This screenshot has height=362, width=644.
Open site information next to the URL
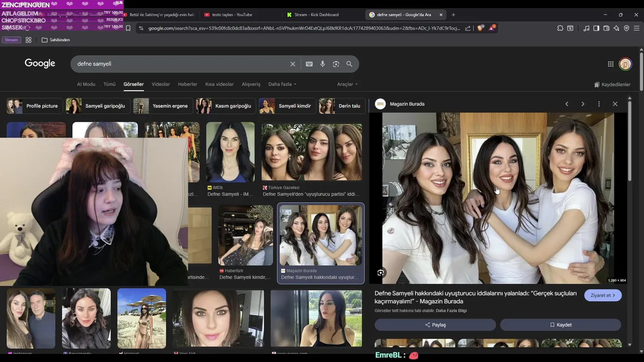[x=140, y=28]
